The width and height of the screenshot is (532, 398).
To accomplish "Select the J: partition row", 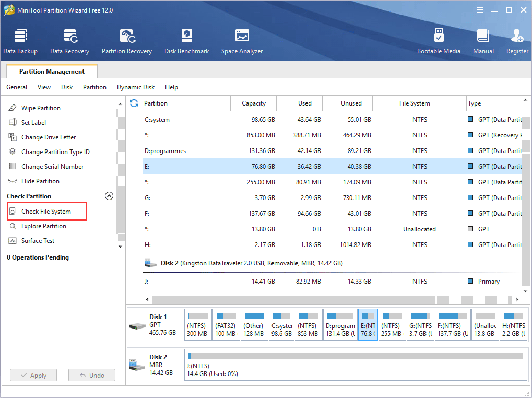I will coord(332,282).
